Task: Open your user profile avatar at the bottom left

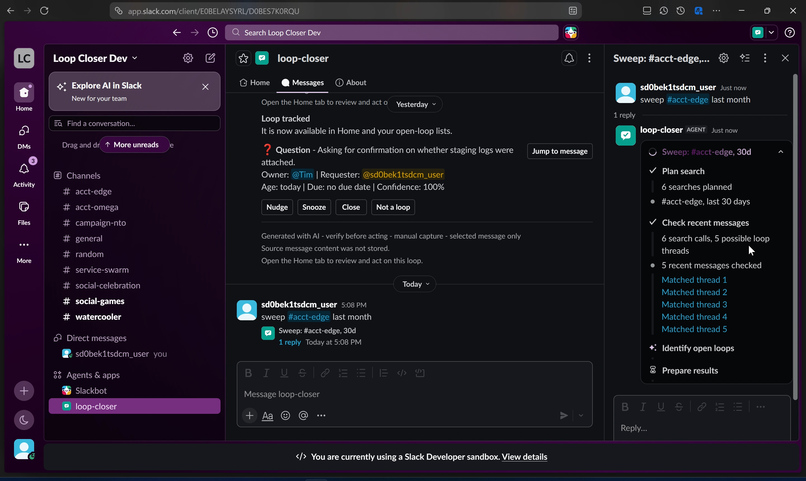Action: pos(24,449)
